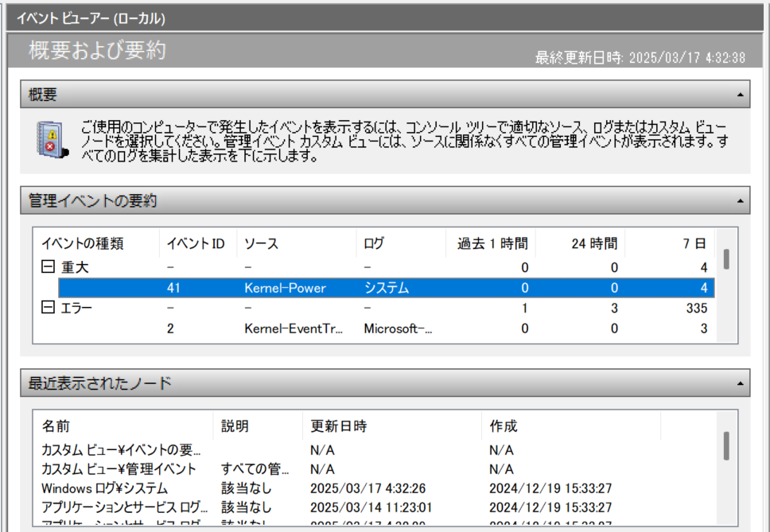
Task: Open the Windows ログ¥システム node entry
Action: coord(105,488)
